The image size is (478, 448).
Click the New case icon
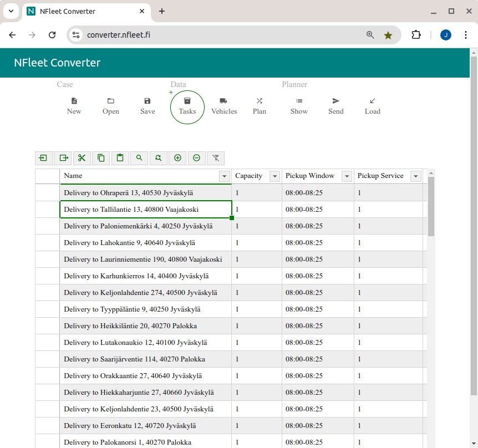(x=74, y=101)
